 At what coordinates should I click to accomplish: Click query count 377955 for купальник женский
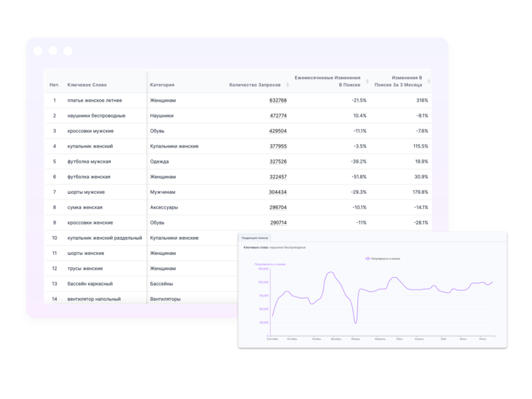pos(278,146)
